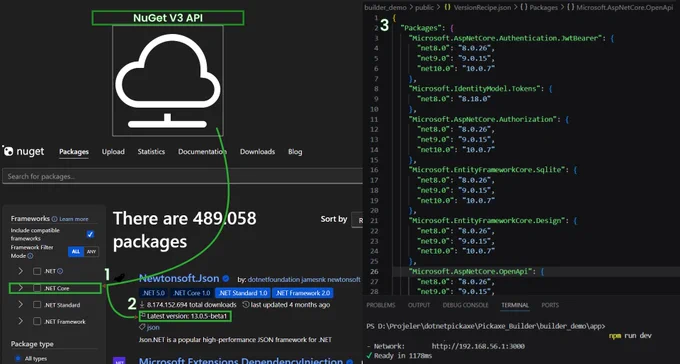Toggle the Include compatible frameworks checkbox
Screen dimensions: 680x364
point(90,234)
